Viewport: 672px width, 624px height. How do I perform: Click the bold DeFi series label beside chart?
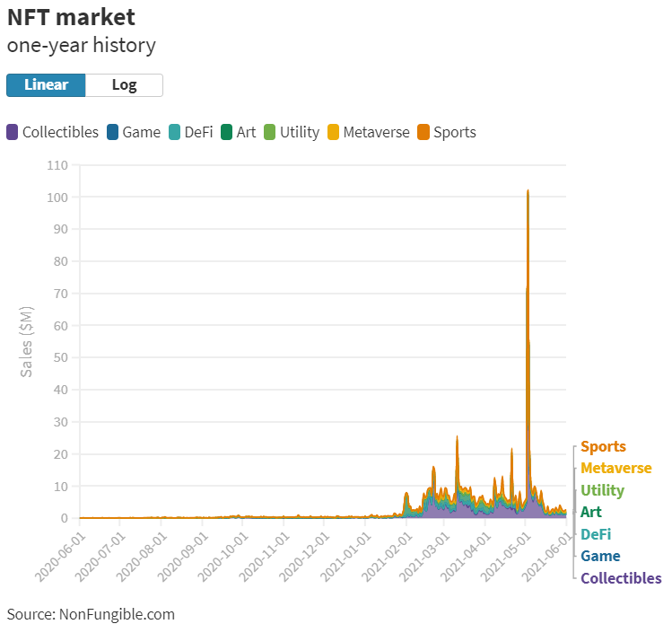(596, 534)
